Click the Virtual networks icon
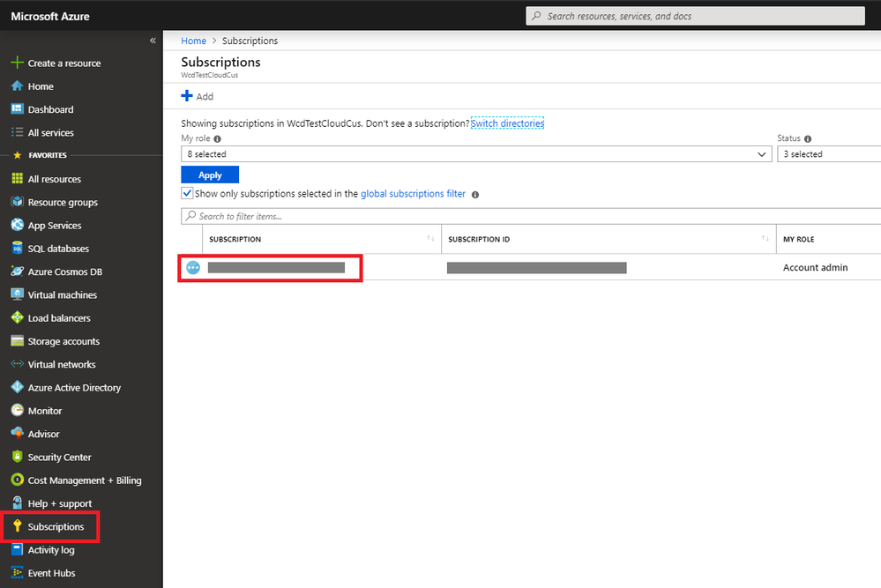The image size is (881, 588). (18, 364)
